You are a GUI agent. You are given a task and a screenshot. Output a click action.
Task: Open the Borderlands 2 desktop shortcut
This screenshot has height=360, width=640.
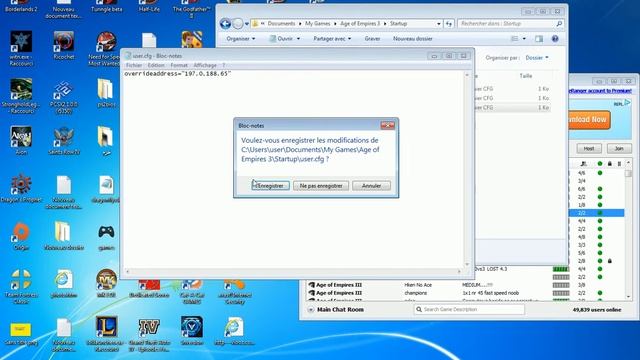21,6
